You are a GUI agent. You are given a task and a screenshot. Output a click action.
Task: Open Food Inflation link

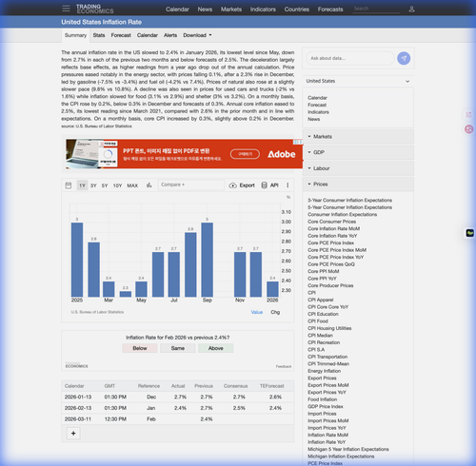pyautogui.click(x=322, y=399)
